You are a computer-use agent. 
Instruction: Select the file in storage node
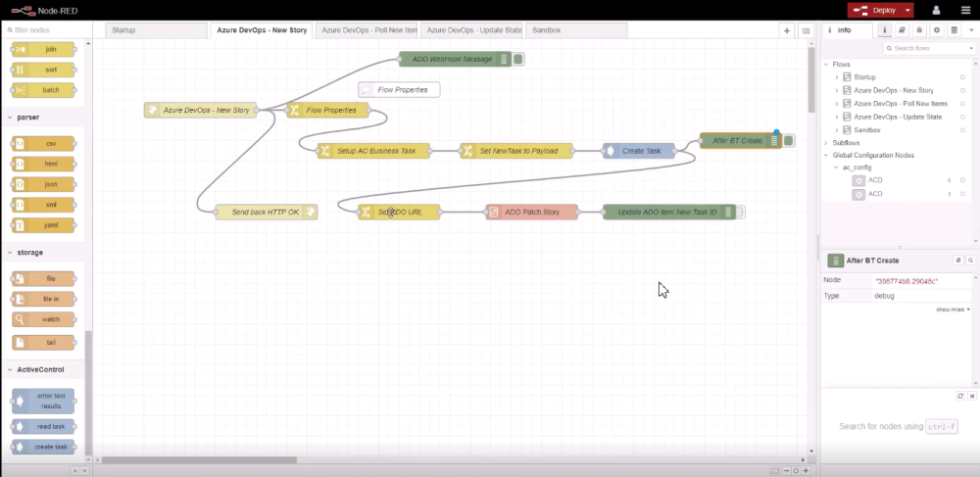click(x=43, y=299)
